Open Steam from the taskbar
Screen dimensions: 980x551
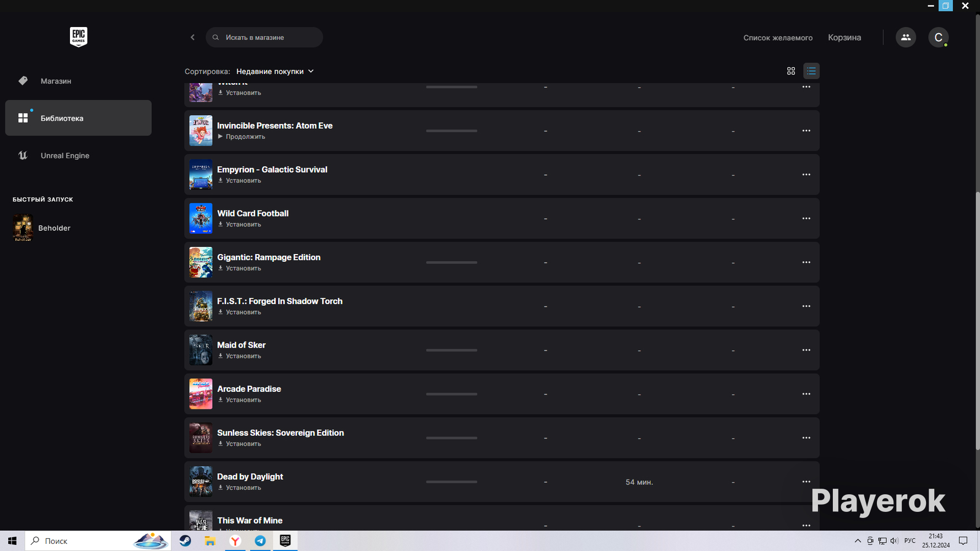tap(185, 541)
